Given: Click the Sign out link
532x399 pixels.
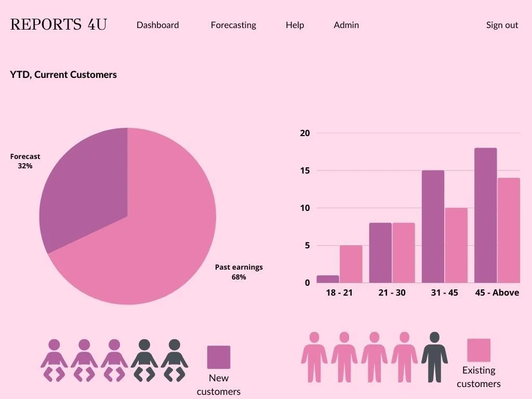Looking at the screenshot, I should click(x=502, y=25).
